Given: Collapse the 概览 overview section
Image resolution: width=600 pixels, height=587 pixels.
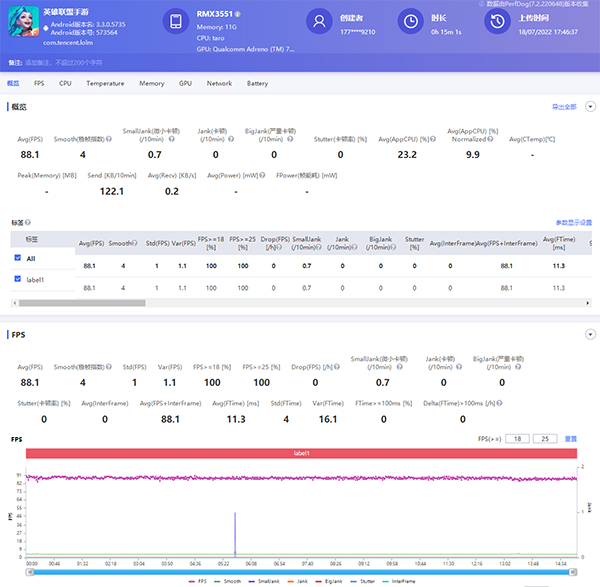Looking at the screenshot, I should pyautogui.click(x=589, y=106).
